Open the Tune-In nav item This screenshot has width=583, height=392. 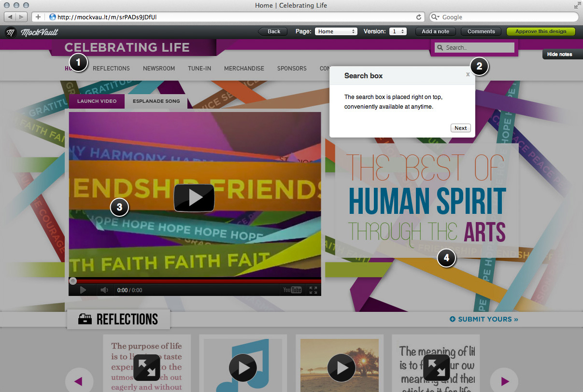tap(199, 69)
